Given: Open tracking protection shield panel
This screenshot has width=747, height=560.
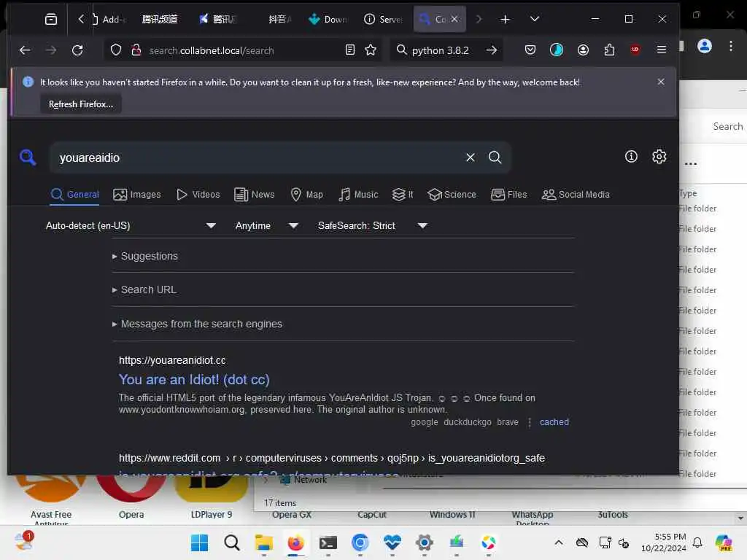Looking at the screenshot, I should click(x=116, y=50).
